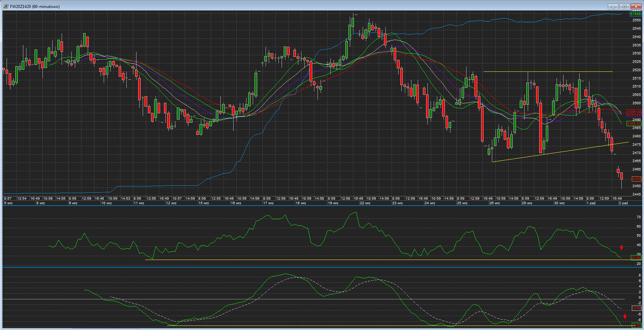Click the 27.80 RSI value label
Viewport: 644px width, 330px height.
tap(636, 258)
